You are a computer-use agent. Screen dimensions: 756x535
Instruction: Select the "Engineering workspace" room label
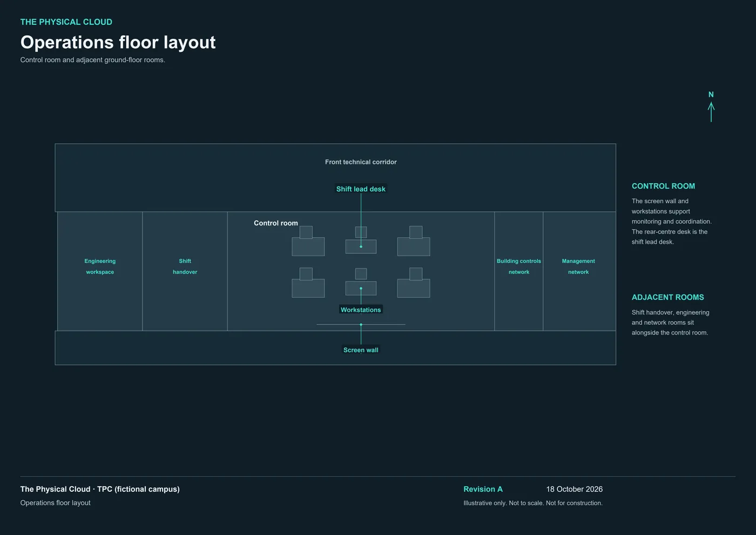point(100,266)
